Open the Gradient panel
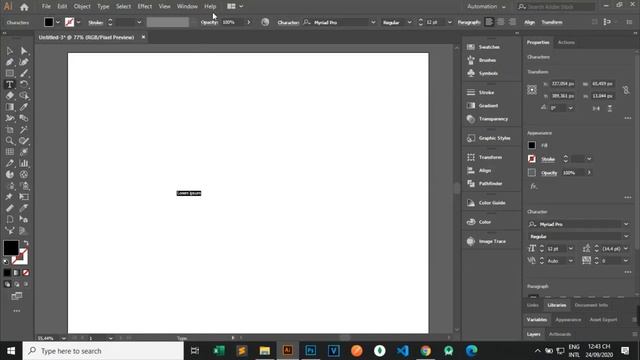This screenshot has height=360, width=640. tap(488, 106)
